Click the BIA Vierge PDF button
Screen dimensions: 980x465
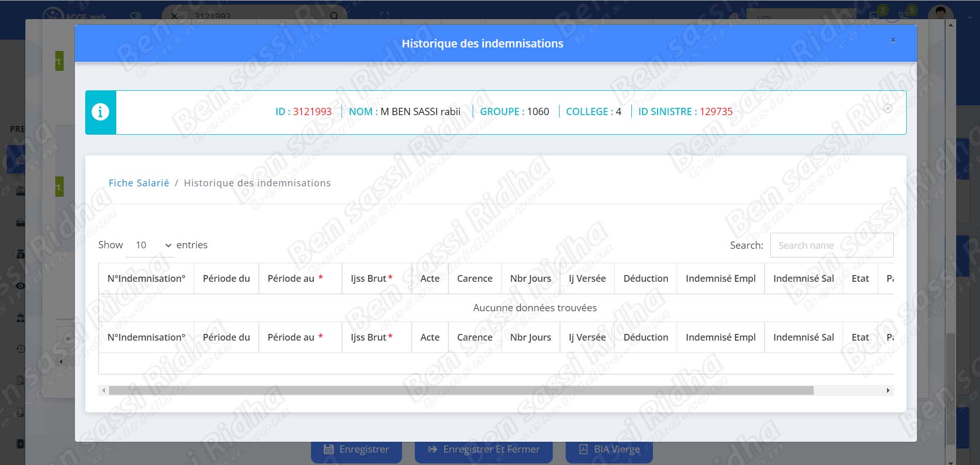tap(609, 450)
